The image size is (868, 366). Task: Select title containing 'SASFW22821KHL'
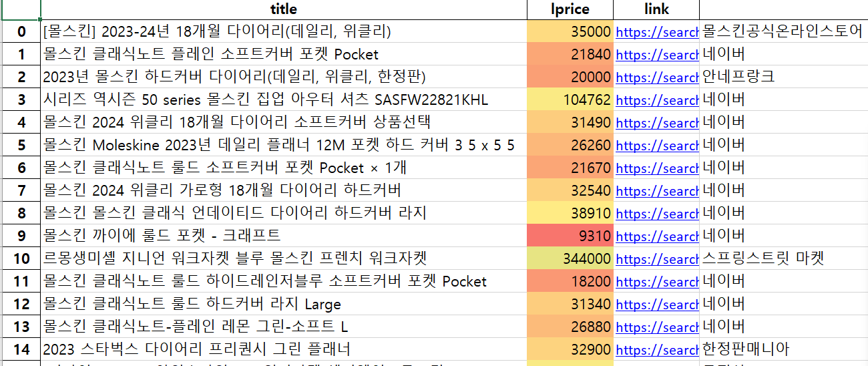tap(284, 100)
